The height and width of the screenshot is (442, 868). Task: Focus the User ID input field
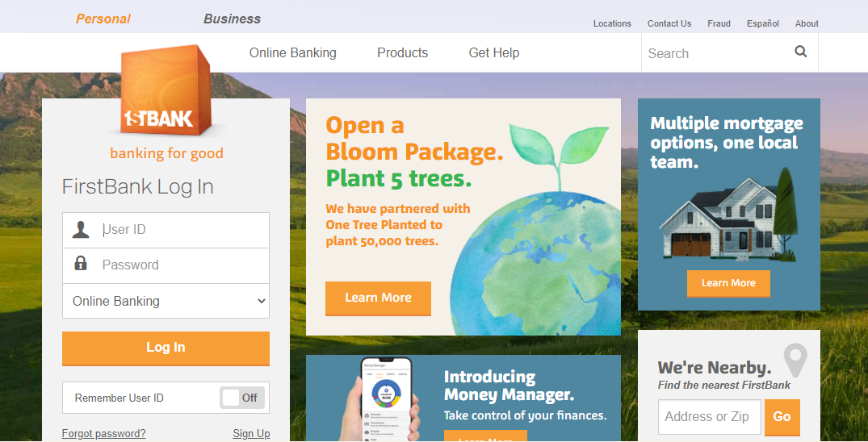coord(166,230)
